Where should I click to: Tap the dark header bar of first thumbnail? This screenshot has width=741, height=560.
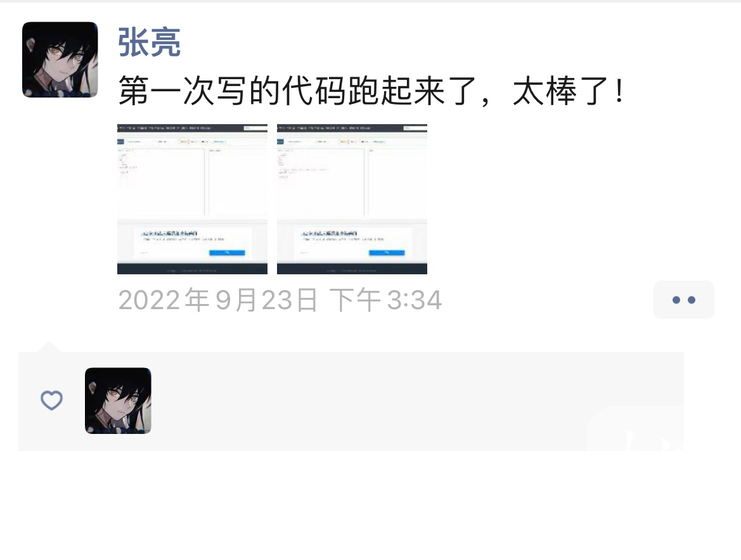(x=192, y=128)
